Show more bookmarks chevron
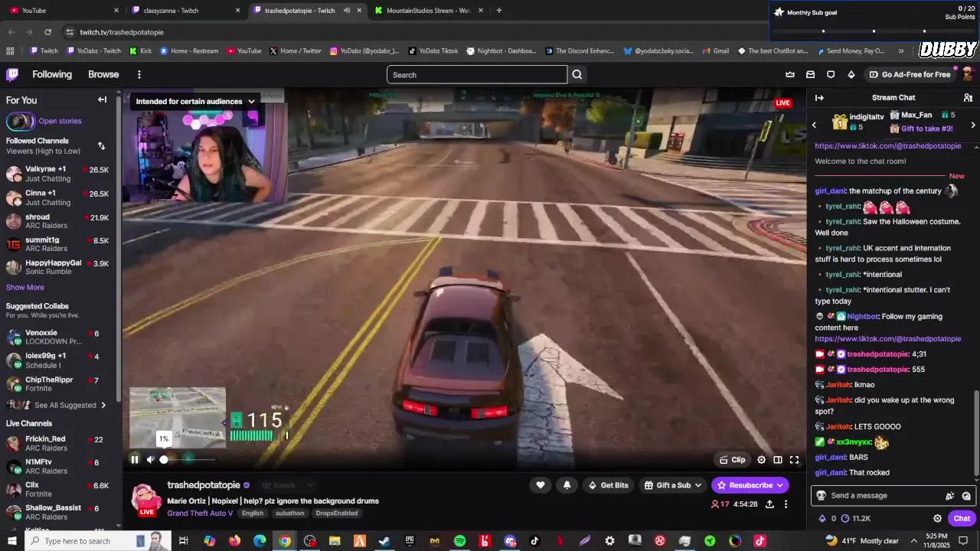The width and height of the screenshot is (980, 551). (901, 51)
